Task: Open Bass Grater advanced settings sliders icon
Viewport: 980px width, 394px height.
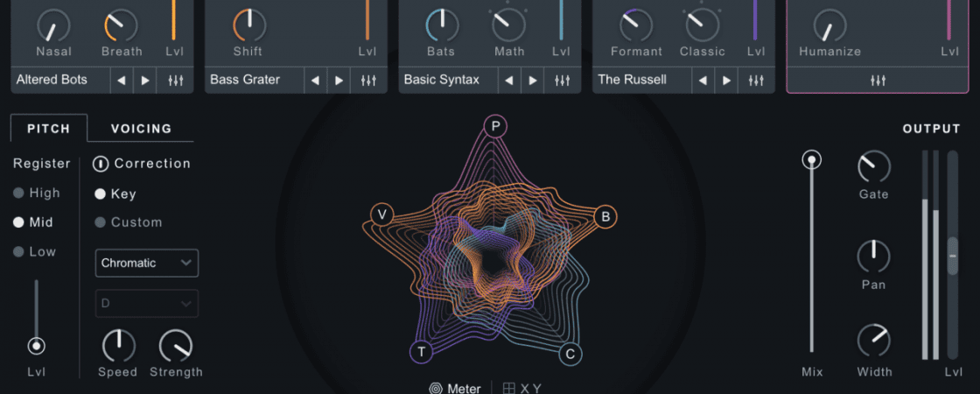Action: [368, 81]
